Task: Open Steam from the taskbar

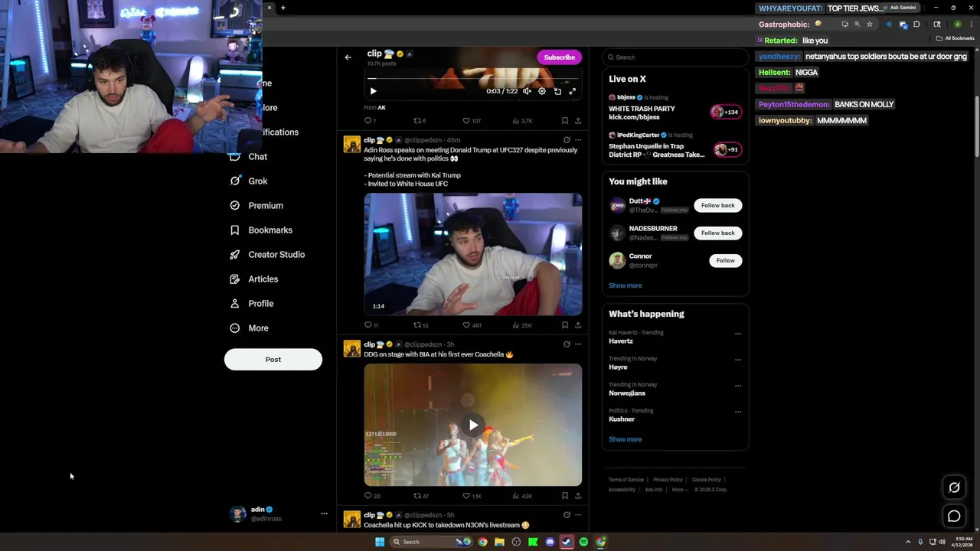Action: (567, 542)
